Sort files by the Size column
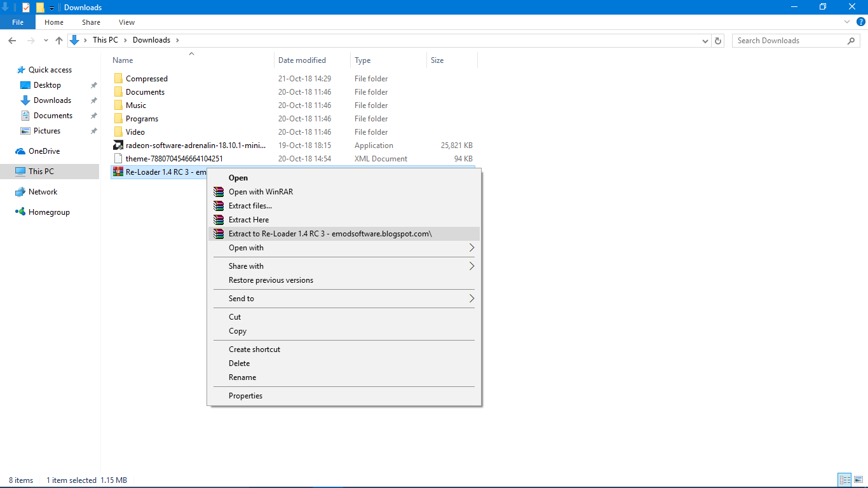 pyautogui.click(x=437, y=60)
